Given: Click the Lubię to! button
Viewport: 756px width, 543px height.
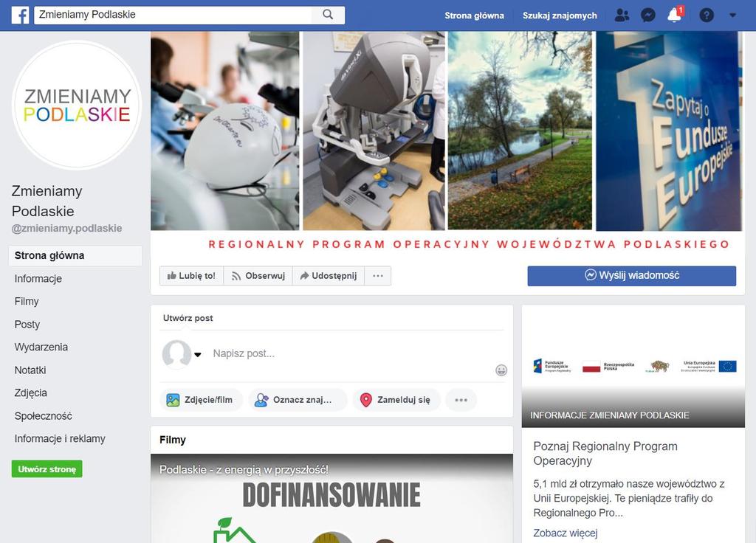Looking at the screenshot, I should (191, 276).
